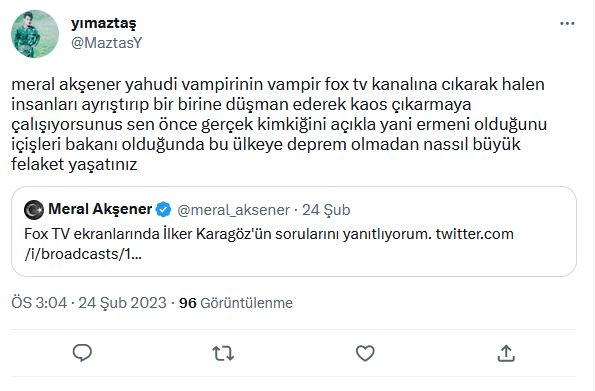
Task: Open the yımaztaş display name profile
Action: coord(104,24)
